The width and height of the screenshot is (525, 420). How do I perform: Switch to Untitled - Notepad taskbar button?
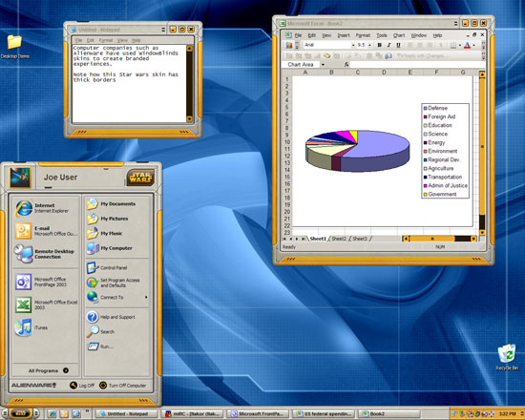click(x=126, y=414)
